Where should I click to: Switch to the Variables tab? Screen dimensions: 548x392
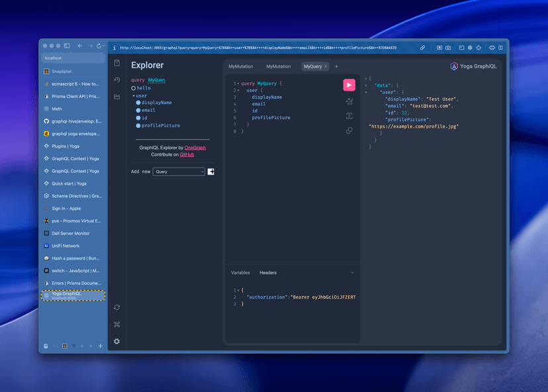tap(240, 273)
